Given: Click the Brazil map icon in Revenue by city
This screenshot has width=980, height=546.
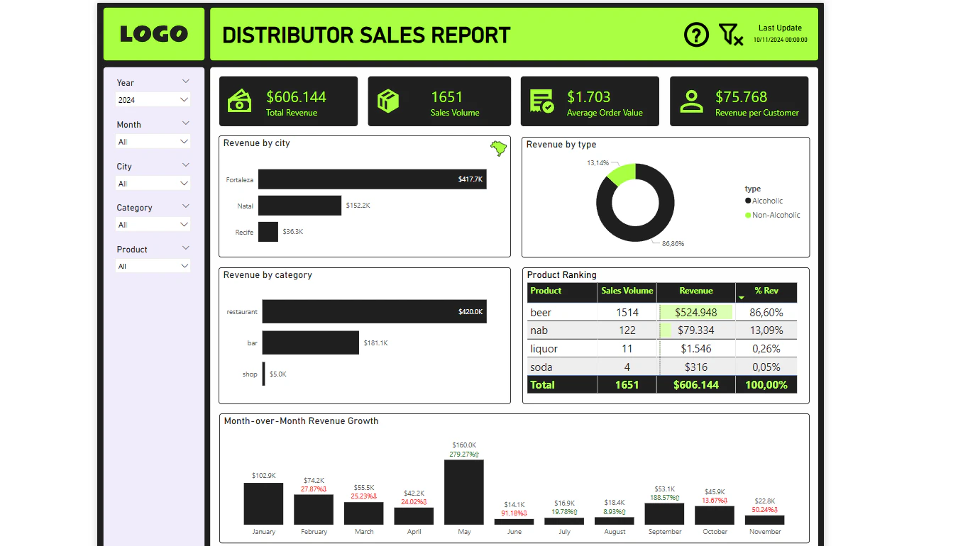Looking at the screenshot, I should (499, 148).
